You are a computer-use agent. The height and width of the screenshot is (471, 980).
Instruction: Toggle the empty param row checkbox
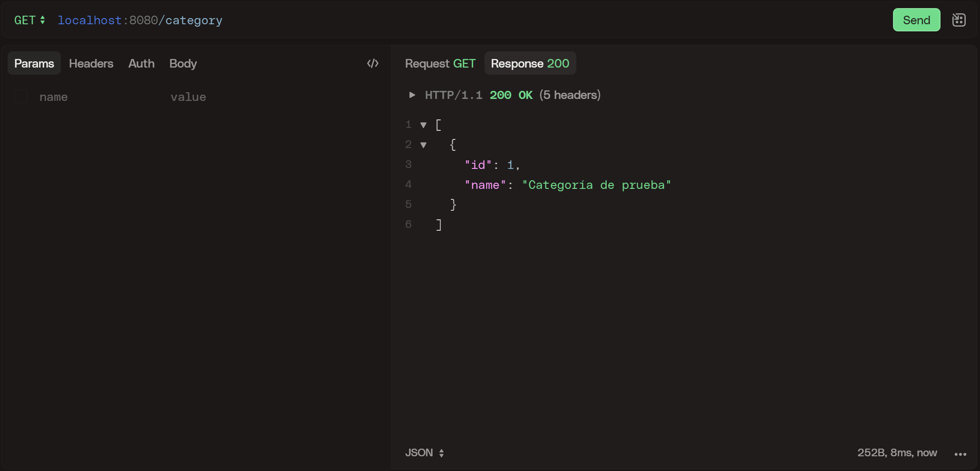tap(21, 97)
